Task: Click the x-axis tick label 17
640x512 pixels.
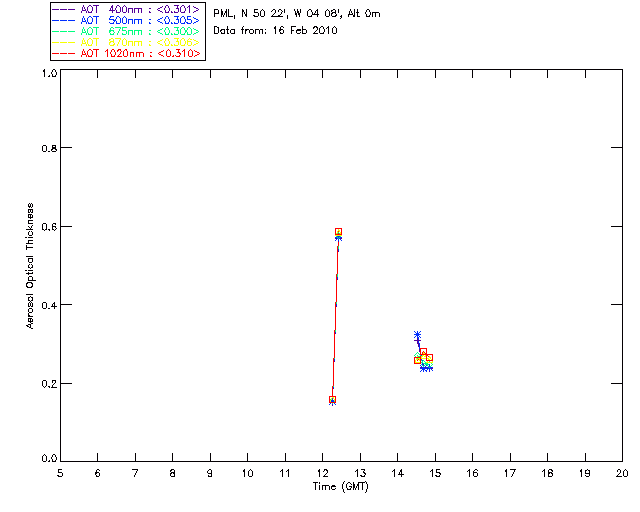Action: coord(510,474)
